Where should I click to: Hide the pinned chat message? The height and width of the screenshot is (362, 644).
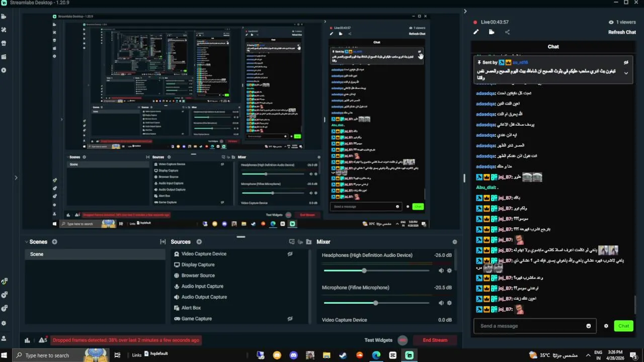click(x=626, y=62)
